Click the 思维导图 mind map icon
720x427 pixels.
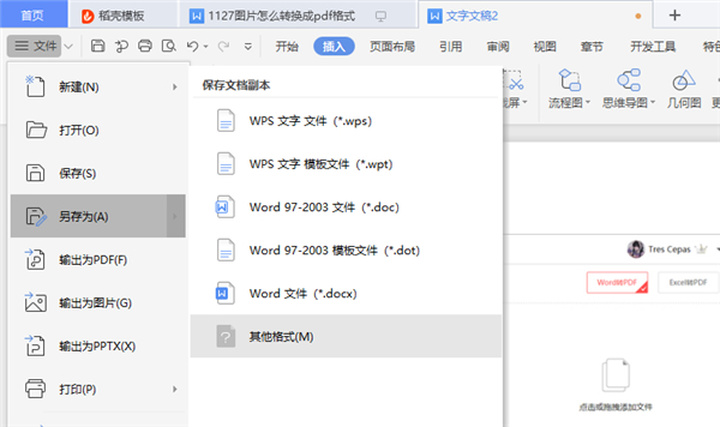pos(629,80)
